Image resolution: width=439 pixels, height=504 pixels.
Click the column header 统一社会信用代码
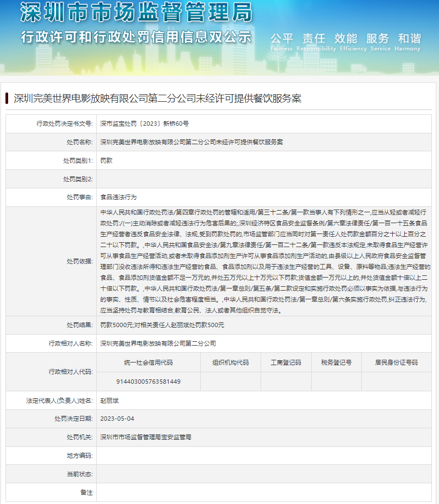[x=148, y=362]
